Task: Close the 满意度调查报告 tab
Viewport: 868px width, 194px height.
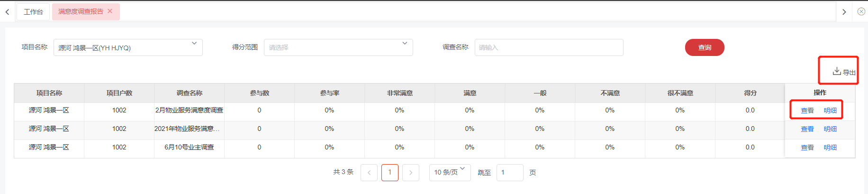Action: click(x=110, y=11)
